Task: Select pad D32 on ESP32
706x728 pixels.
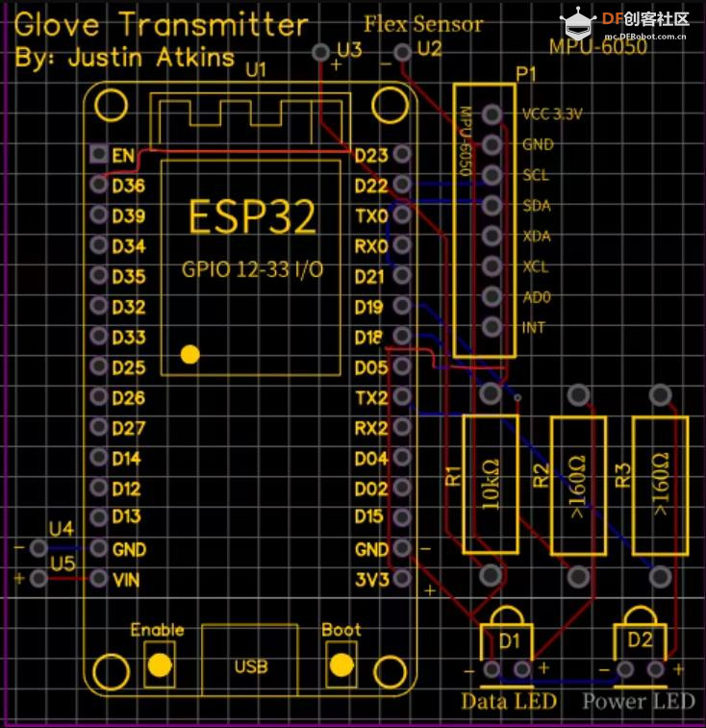Action: point(98,306)
